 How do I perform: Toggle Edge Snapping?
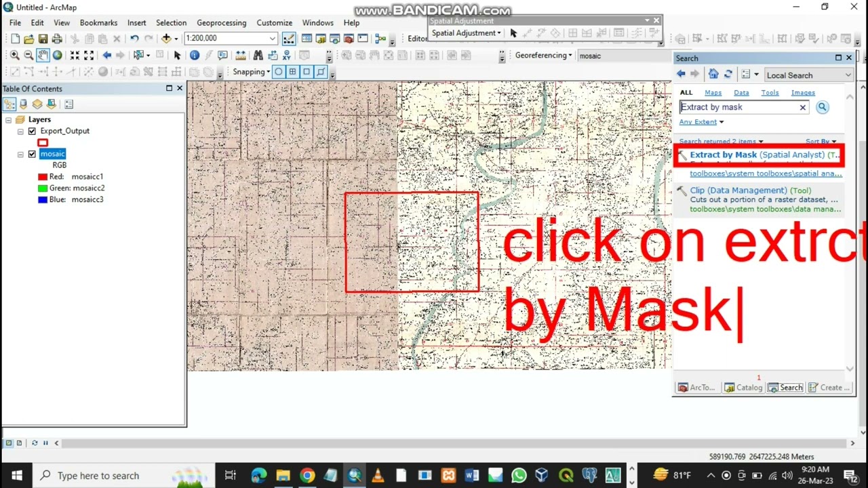click(x=321, y=72)
